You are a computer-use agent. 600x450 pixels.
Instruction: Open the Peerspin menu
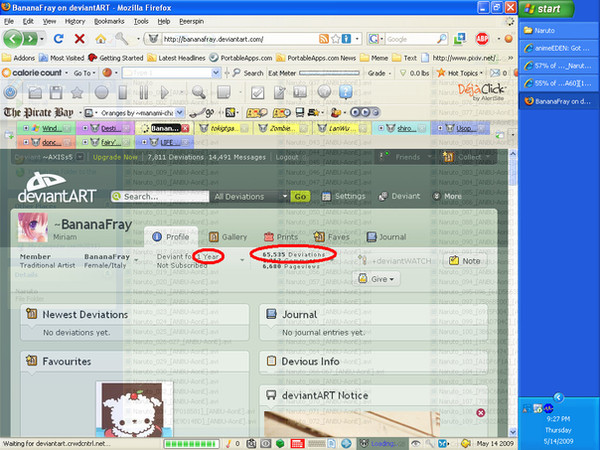click(x=191, y=21)
